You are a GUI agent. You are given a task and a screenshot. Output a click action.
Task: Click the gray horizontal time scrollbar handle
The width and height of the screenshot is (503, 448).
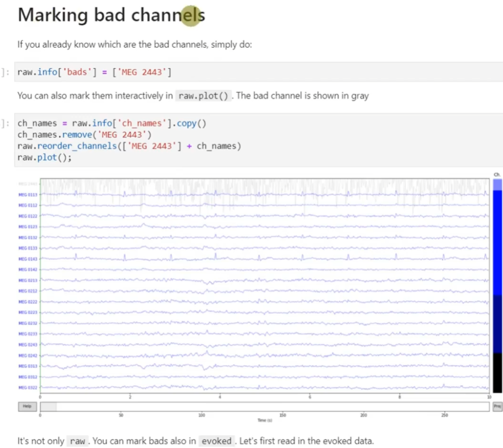tap(48, 406)
